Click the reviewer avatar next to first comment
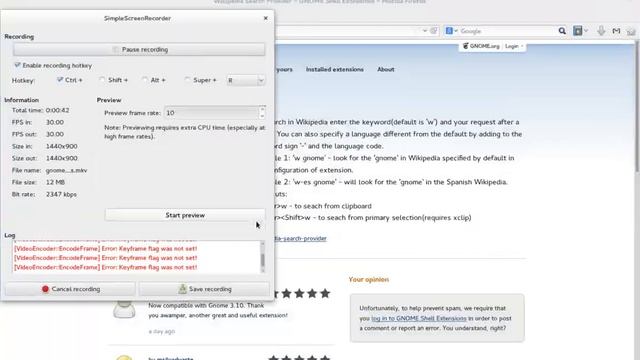This screenshot has height=360, width=640. [124, 309]
